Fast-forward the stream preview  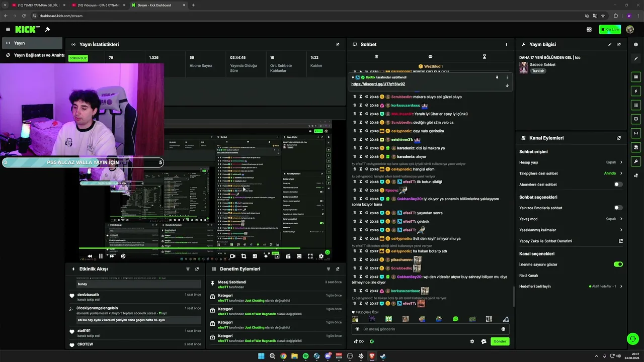pos(112,256)
